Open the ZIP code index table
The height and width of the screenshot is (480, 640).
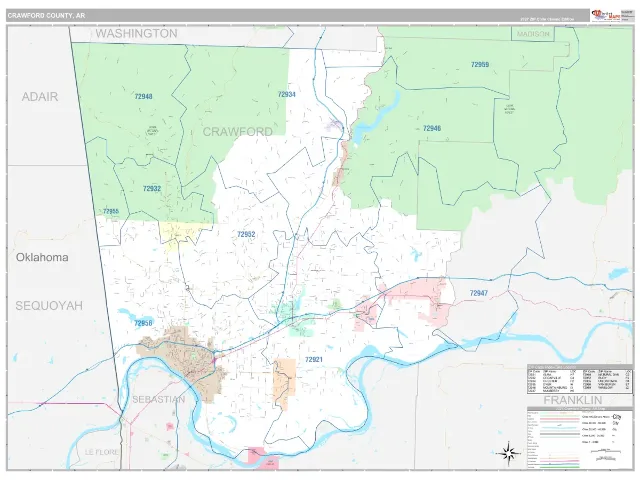[x=580, y=379]
